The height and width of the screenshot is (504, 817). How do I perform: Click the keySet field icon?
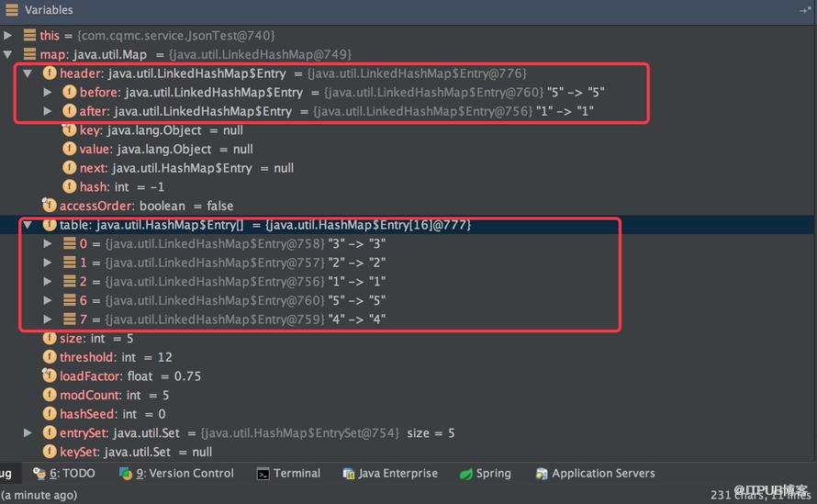(x=50, y=452)
